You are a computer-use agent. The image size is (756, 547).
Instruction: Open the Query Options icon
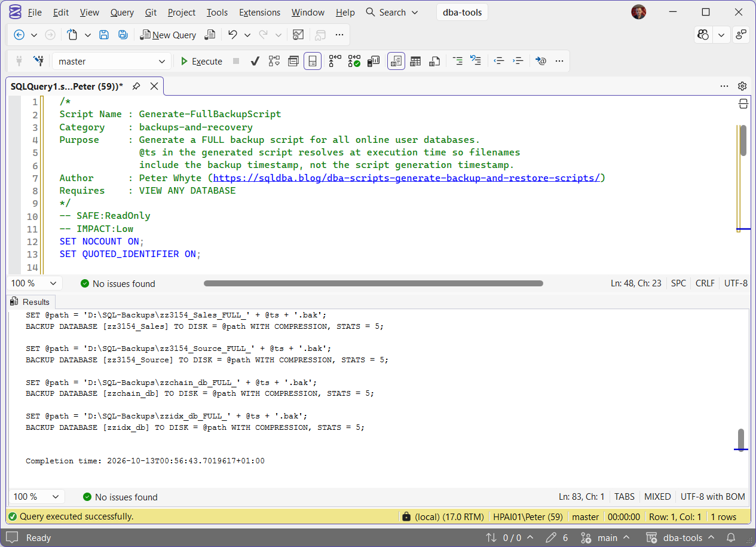(293, 61)
